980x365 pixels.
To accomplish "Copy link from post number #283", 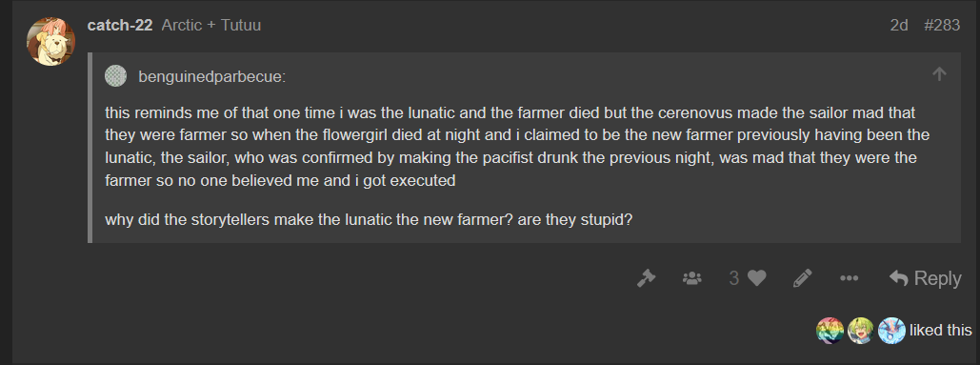I will [x=941, y=26].
